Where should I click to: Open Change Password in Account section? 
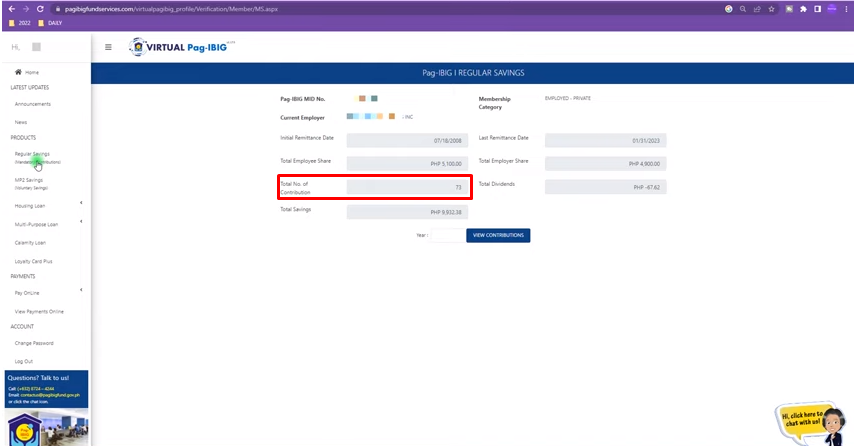pos(34,343)
